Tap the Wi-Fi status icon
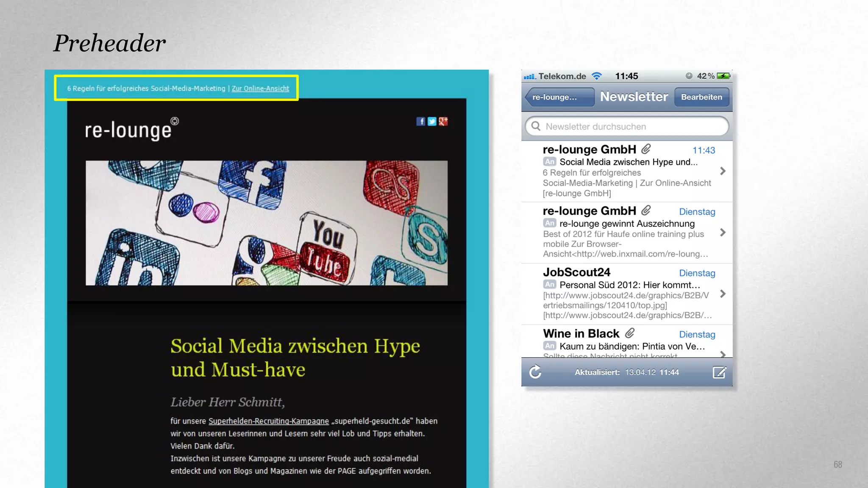868x488 pixels. [x=597, y=76]
